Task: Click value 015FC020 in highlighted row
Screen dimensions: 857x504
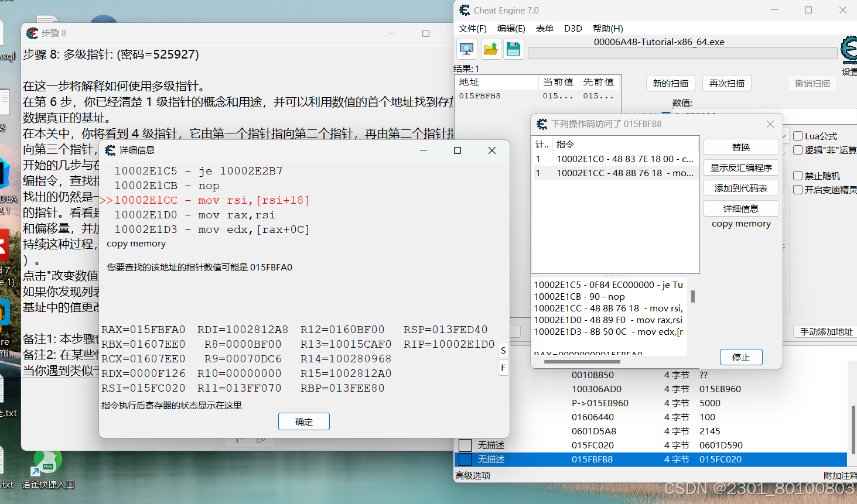Action: click(721, 460)
